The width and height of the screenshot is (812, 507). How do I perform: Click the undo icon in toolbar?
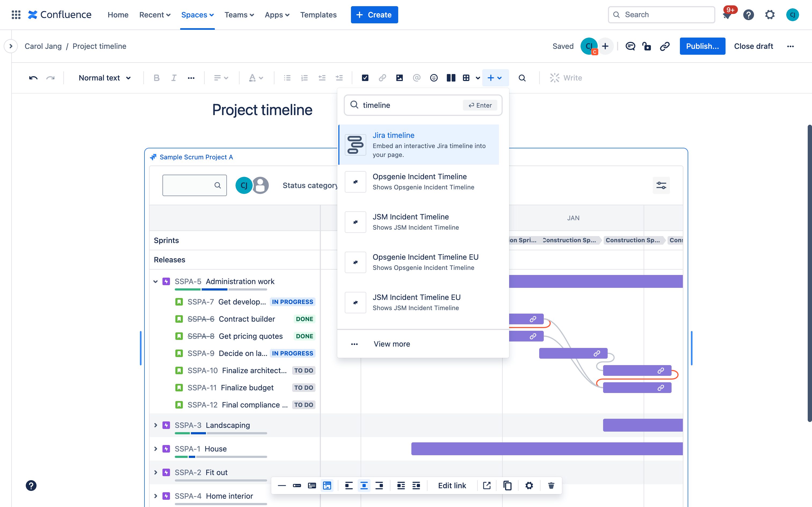[x=33, y=76]
